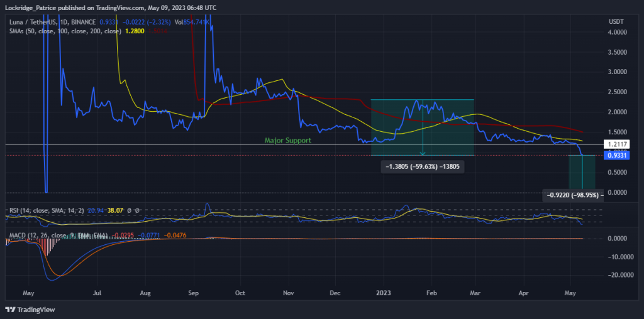Click the 2023 label on time axis

tap(384, 294)
